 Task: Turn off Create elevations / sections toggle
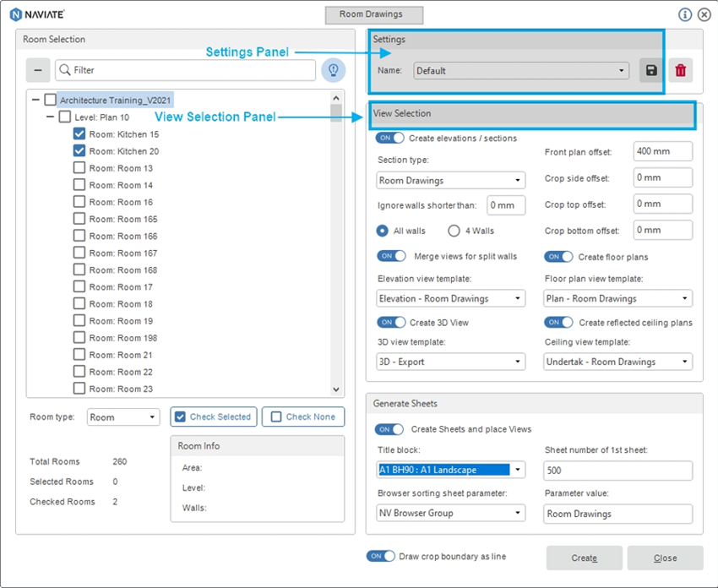[x=389, y=138]
